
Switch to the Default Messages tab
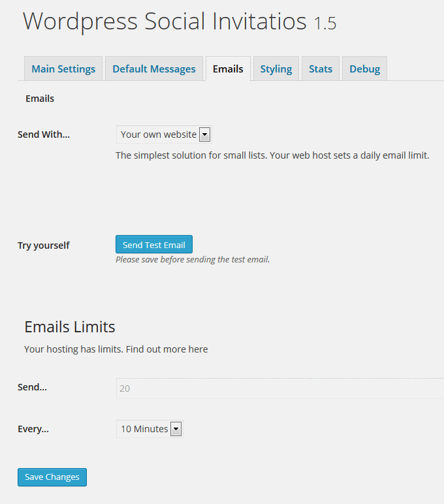(154, 69)
